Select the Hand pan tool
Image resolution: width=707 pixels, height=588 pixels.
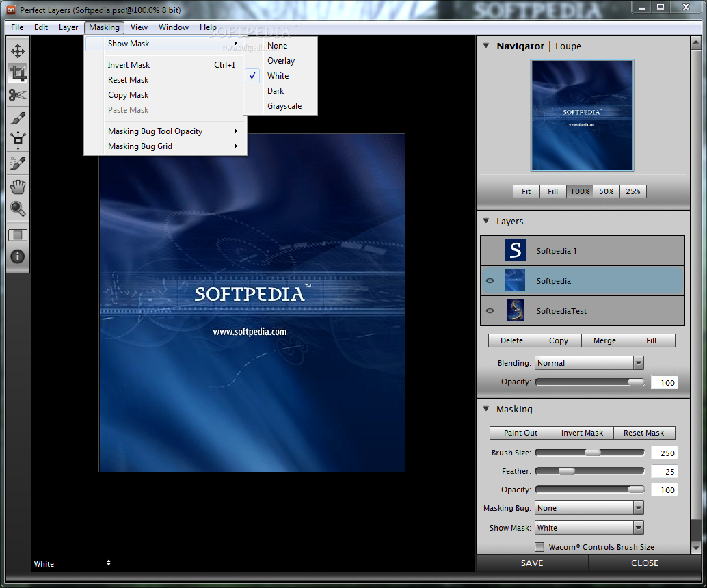(x=18, y=187)
